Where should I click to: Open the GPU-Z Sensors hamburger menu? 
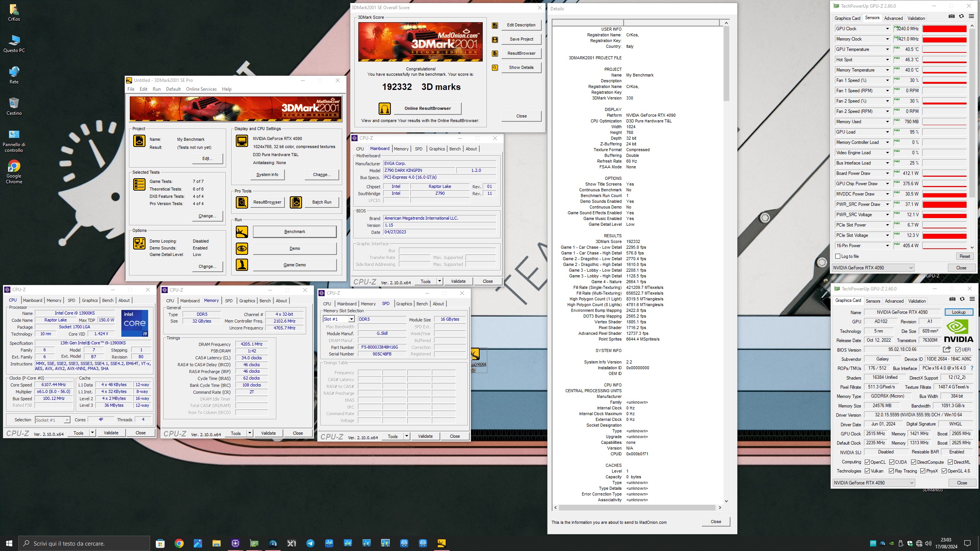click(x=971, y=16)
